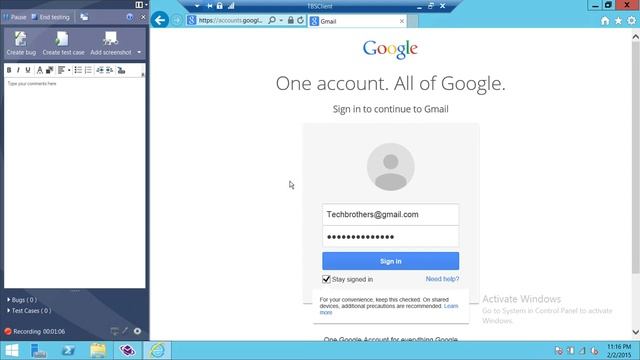The image size is (640, 360).
Task: Apply numbered list in comments editor
Action: point(88,70)
